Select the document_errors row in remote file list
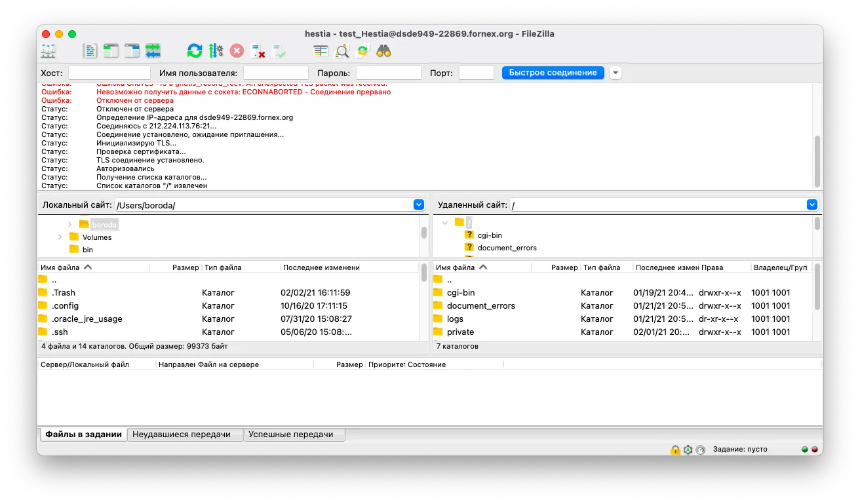 tap(622, 306)
